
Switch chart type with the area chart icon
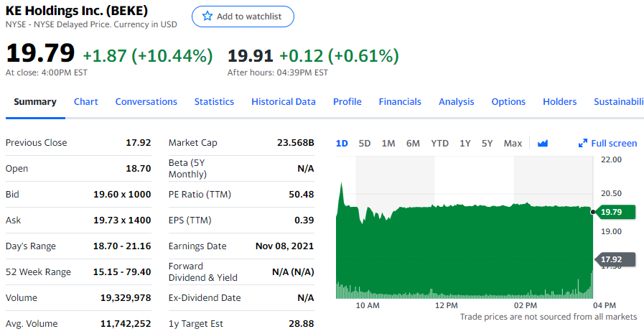(543, 144)
